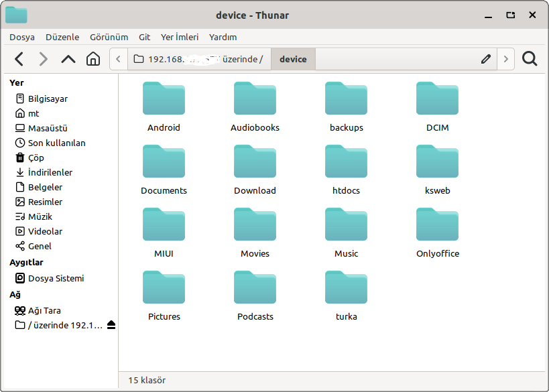Click the forward navigation arrow
This screenshot has height=392, width=549.
pos(44,59)
